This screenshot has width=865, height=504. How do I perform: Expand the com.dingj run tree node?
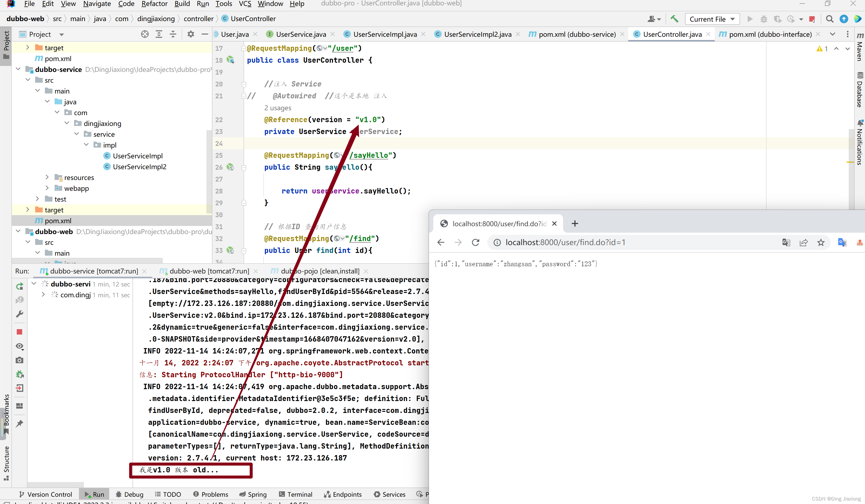point(43,294)
